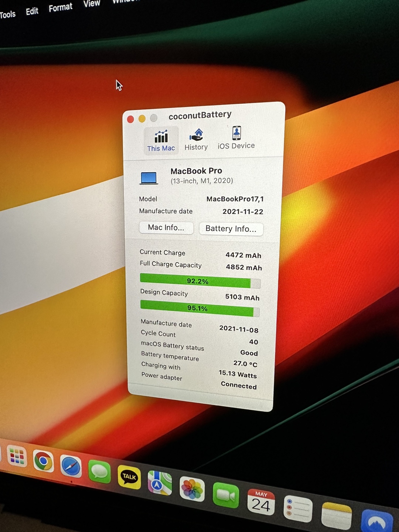Open the Format menu
This screenshot has height=532, width=399.
coord(61,8)
